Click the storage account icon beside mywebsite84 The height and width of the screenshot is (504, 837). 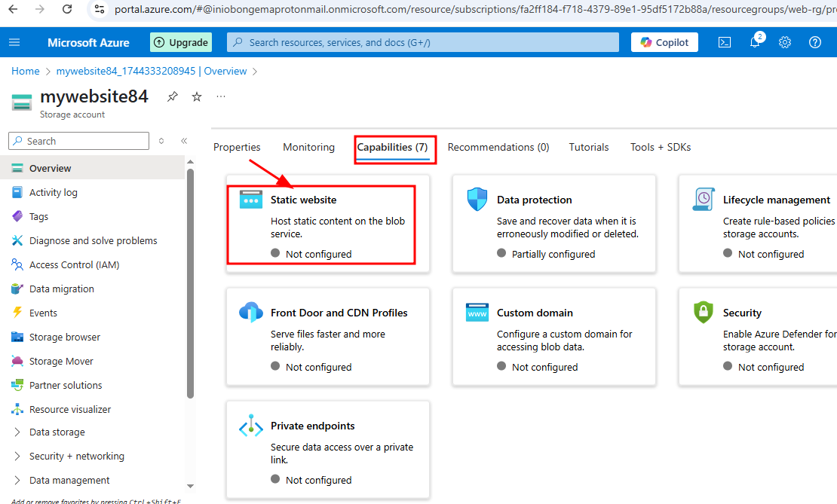22,102
